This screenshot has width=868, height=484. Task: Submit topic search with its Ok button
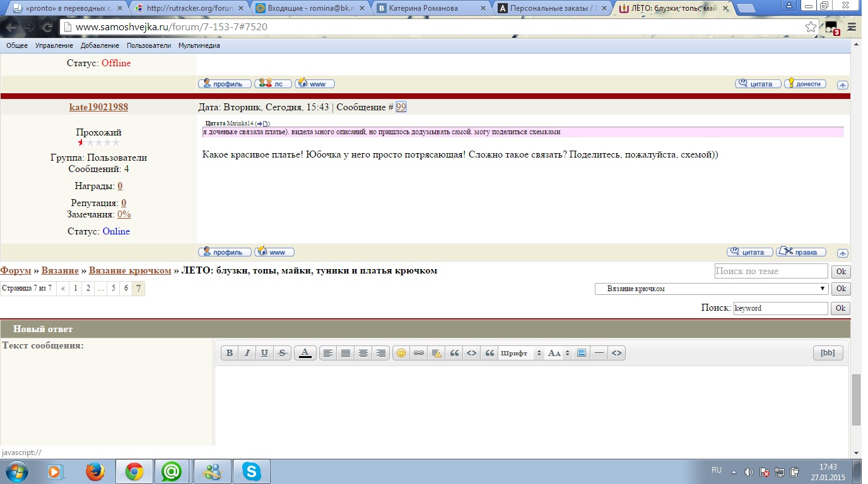(x=841, y=272)
